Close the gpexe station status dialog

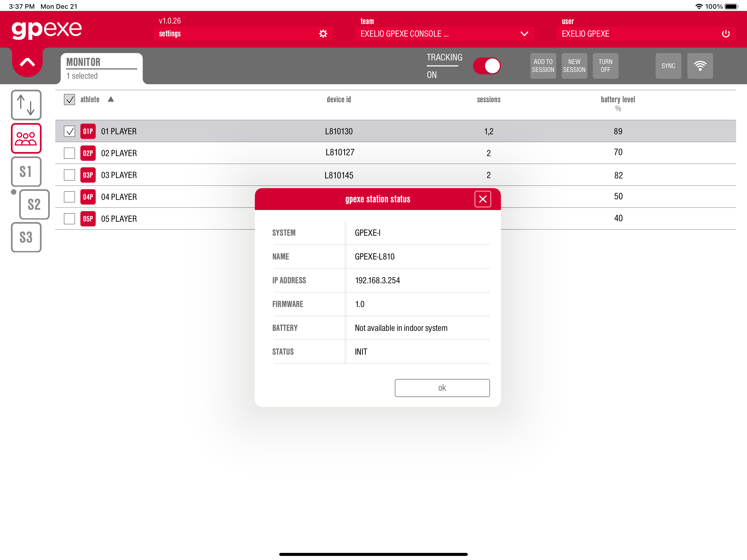tap(483, 199)
